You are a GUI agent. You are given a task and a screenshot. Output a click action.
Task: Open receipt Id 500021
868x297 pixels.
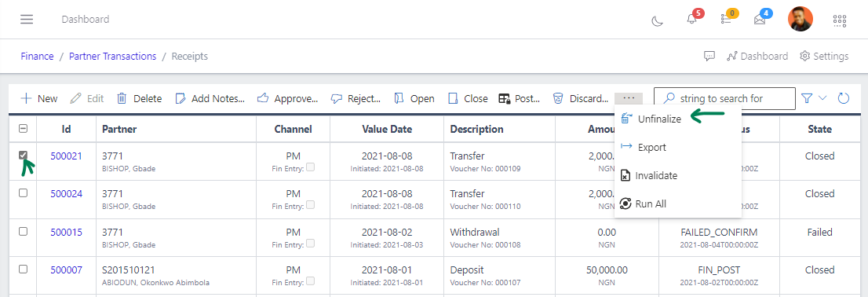click(67, 156)
